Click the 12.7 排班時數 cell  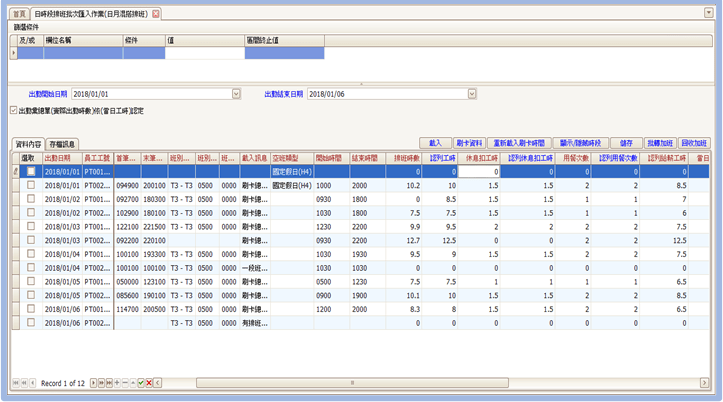coord(404,240)
